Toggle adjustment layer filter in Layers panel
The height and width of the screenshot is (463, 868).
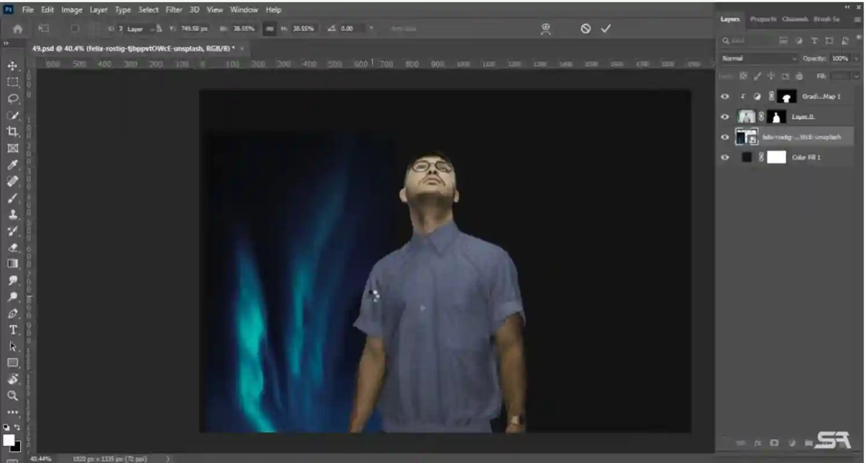click(799, 41)
